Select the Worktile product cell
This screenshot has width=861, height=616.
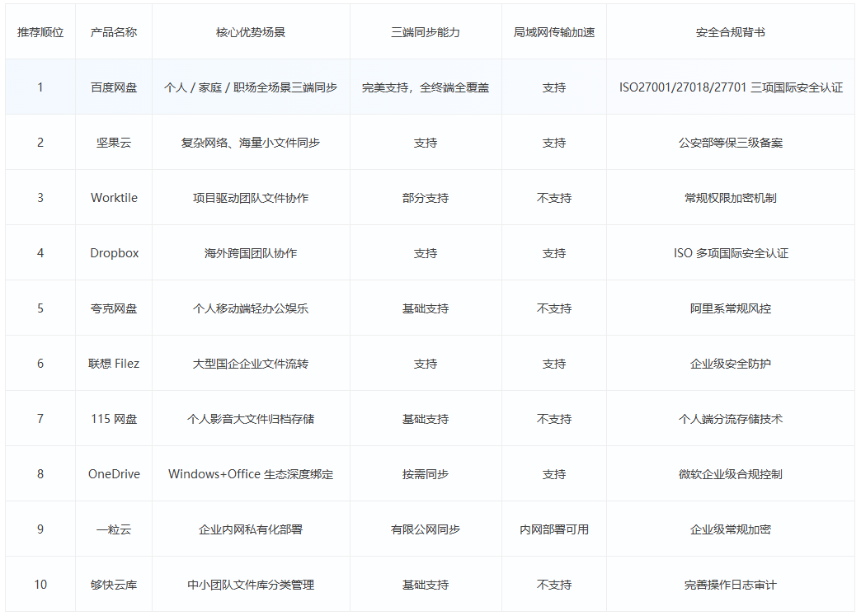(x=114, y=198)
